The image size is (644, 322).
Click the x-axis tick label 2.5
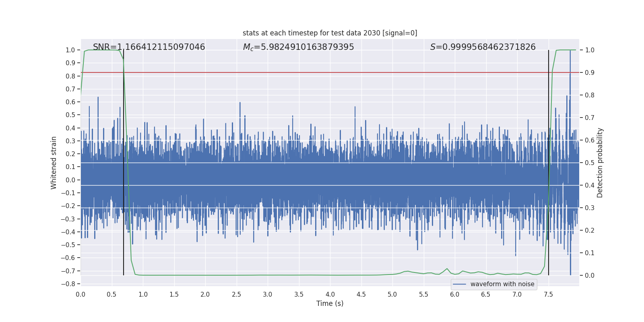236,294
